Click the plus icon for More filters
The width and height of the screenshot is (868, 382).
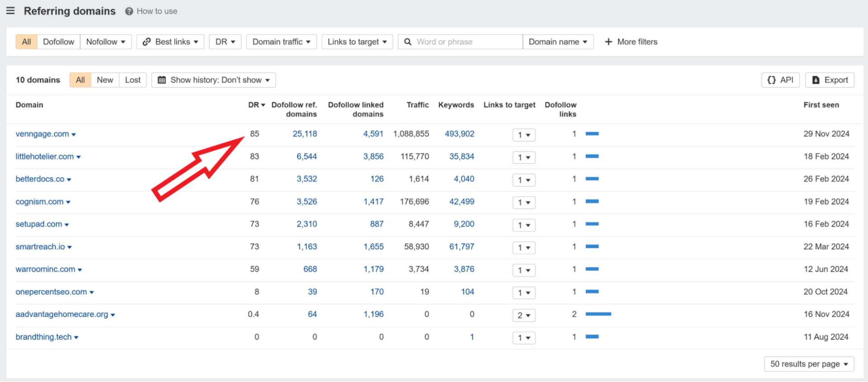(x=609, y=42)
